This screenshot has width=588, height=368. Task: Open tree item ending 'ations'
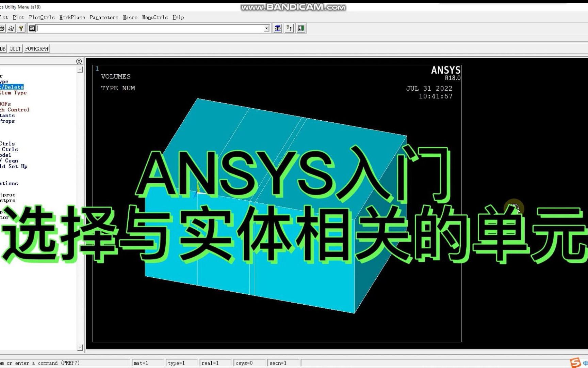[x=9, y=183]
